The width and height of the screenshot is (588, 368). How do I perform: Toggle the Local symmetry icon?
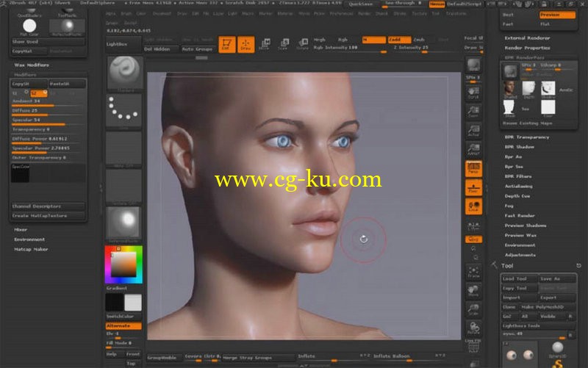[x=473, y=206]
